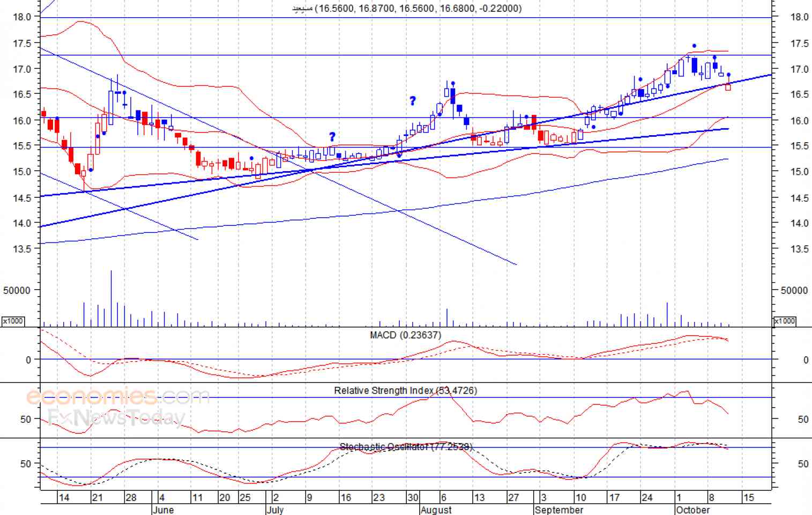Click the July month label
The image size is (812, 515).
pos(275,510)
